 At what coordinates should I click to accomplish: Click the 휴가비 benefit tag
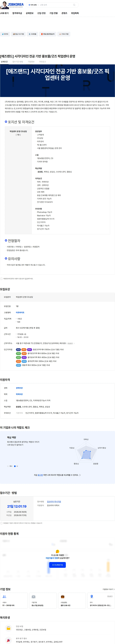(5, 34)
